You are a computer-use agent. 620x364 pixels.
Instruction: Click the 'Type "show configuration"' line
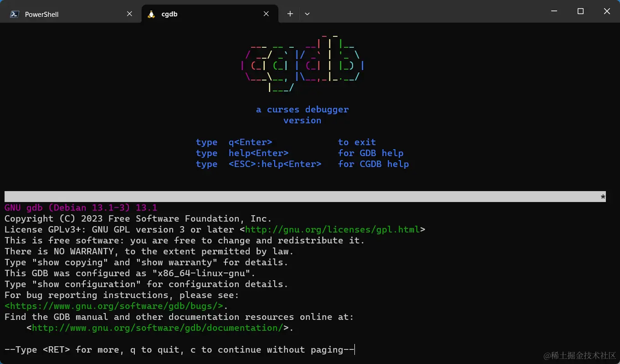pos(147,284)
